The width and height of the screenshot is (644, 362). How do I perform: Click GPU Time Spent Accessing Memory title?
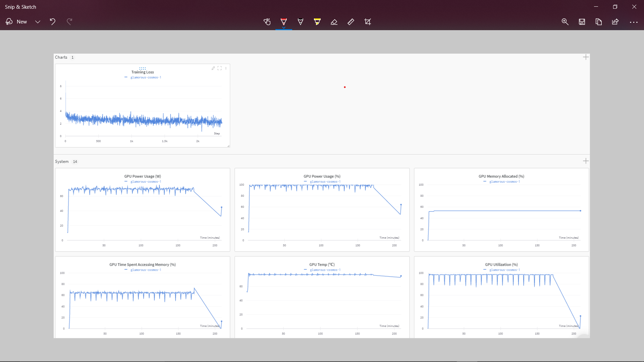click(x=143, y=264)
